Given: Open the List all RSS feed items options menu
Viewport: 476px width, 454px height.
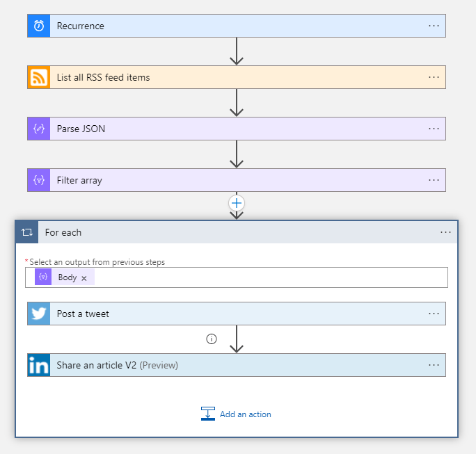Looking at the screenshot, I should click(x=434, y=77).
